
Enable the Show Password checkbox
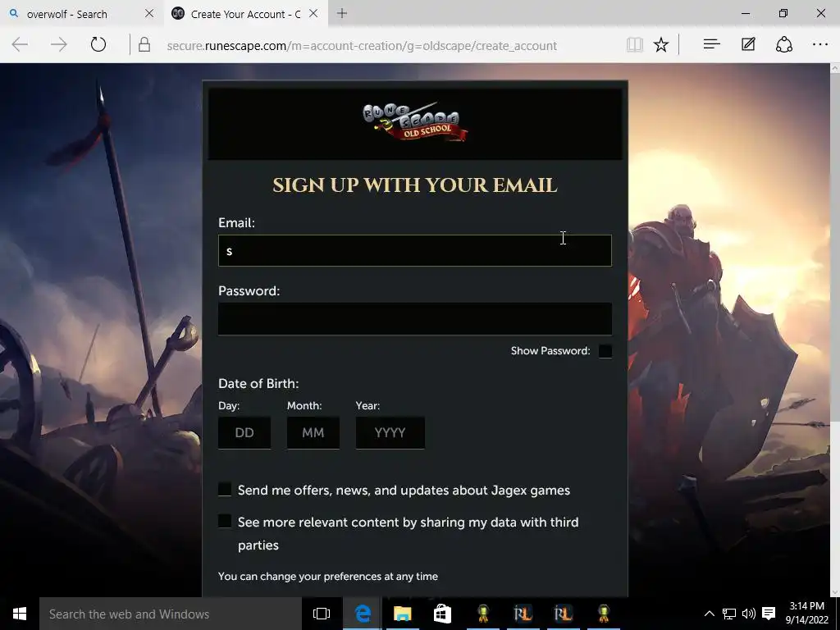605,351
